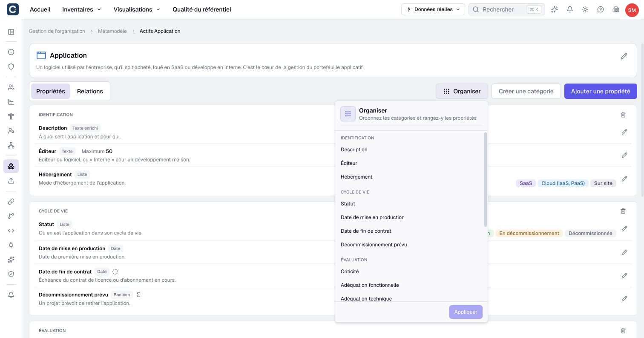Click Ajouter une propriété button
This screenshot has height=338, width=644.
601,91
